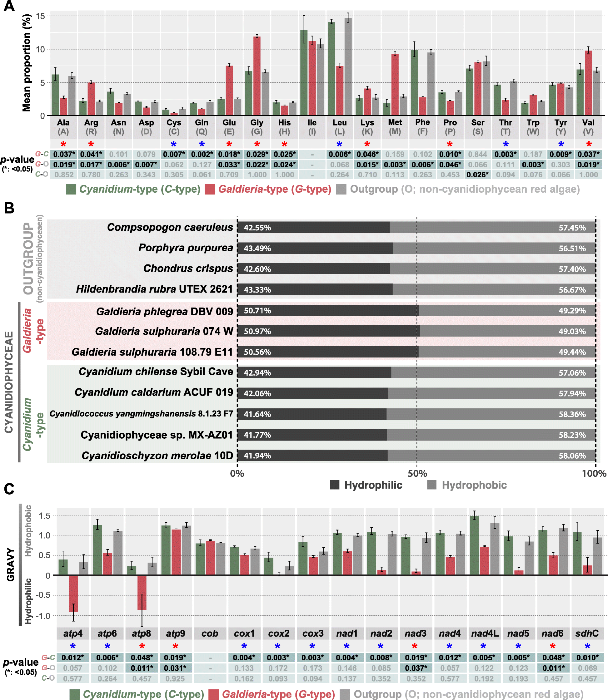Click 'Cyanidiophyceae sp. MX-AZ01' label
This screenshot has width=608, height=700.
pos(157,435)
